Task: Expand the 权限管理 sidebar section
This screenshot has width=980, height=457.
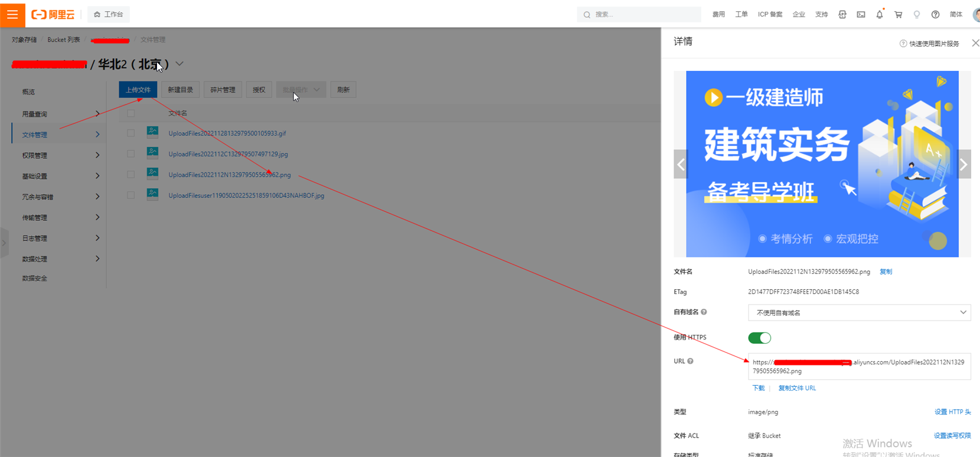Action: tap(59, 155)
